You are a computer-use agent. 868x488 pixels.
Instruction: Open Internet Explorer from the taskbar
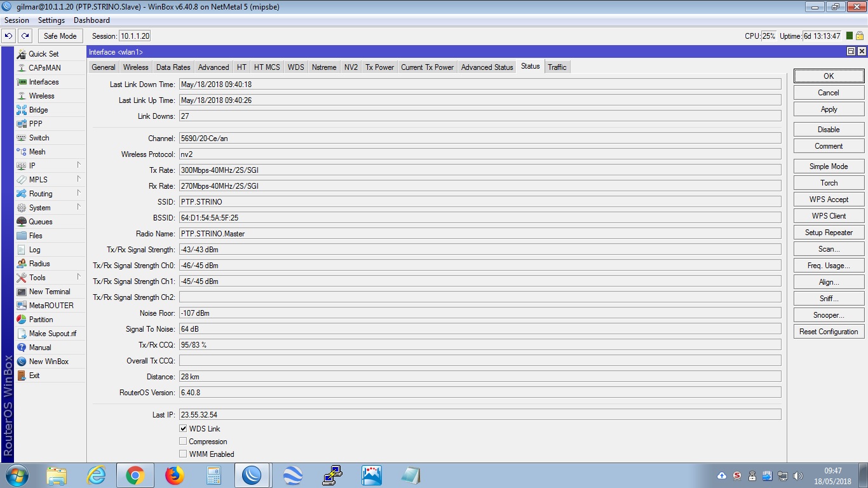[x=96, y=475]
